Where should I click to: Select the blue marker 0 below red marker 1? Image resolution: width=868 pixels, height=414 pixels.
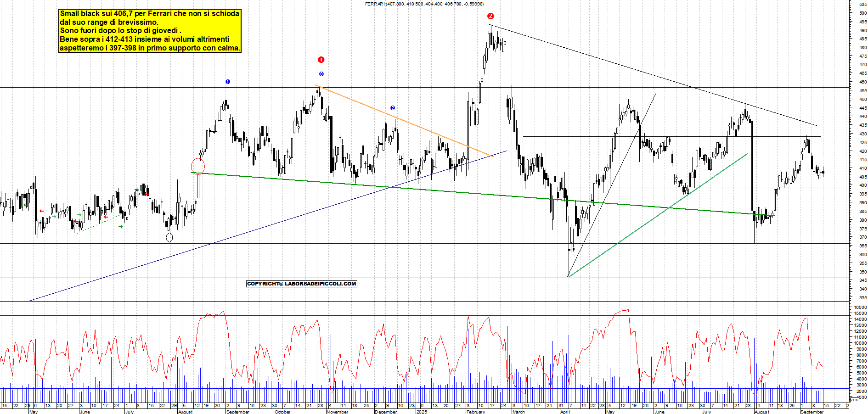(321, 74)
